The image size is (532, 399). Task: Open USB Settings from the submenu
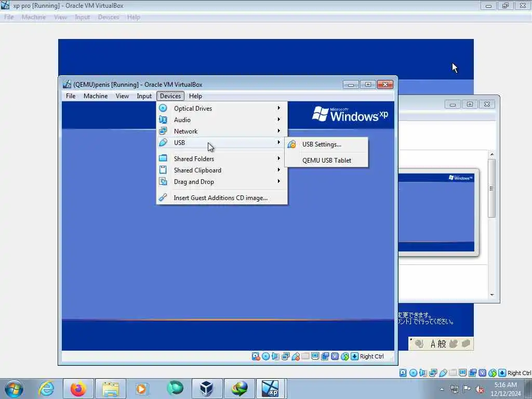[x=326, y=144]
